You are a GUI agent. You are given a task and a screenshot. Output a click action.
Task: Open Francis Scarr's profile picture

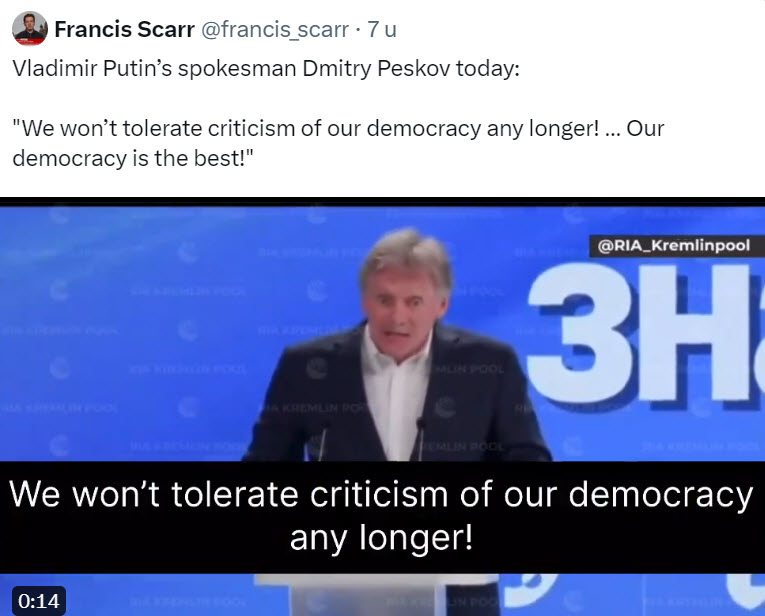point(30,29)
